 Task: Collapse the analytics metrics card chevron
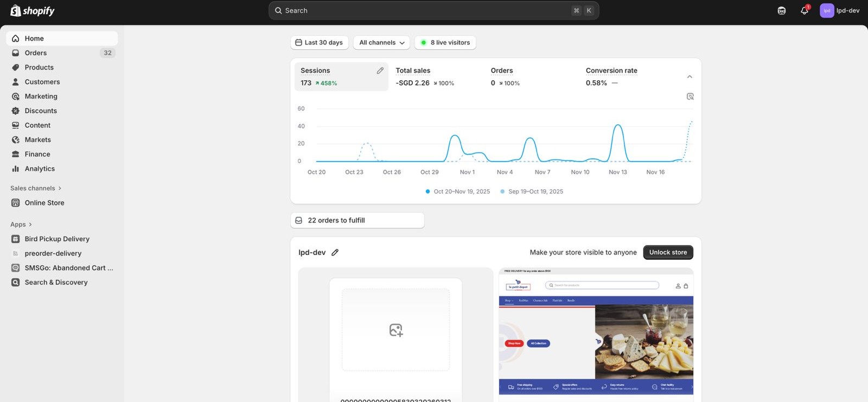[x=690, y=76]
